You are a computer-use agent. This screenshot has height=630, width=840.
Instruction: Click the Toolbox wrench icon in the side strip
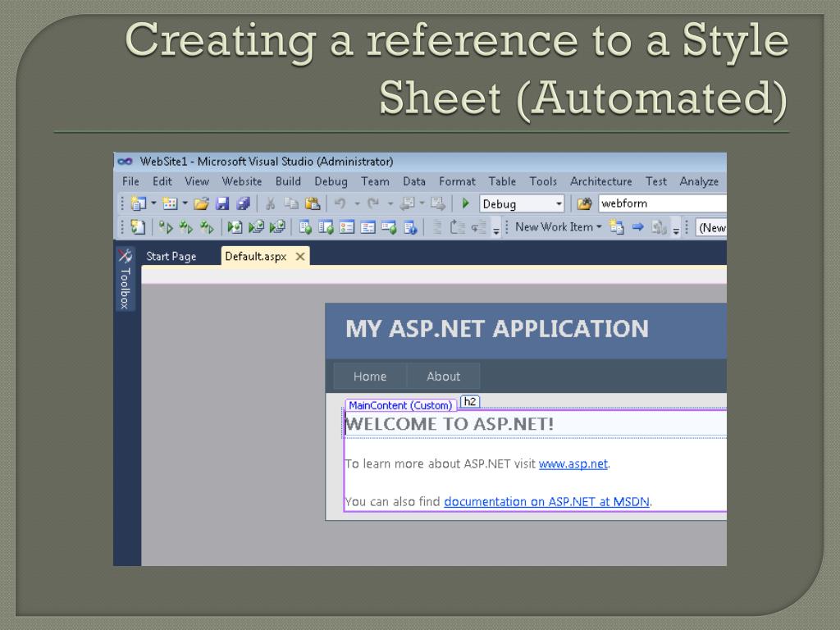pyautogui.click(x=126, y=256)
